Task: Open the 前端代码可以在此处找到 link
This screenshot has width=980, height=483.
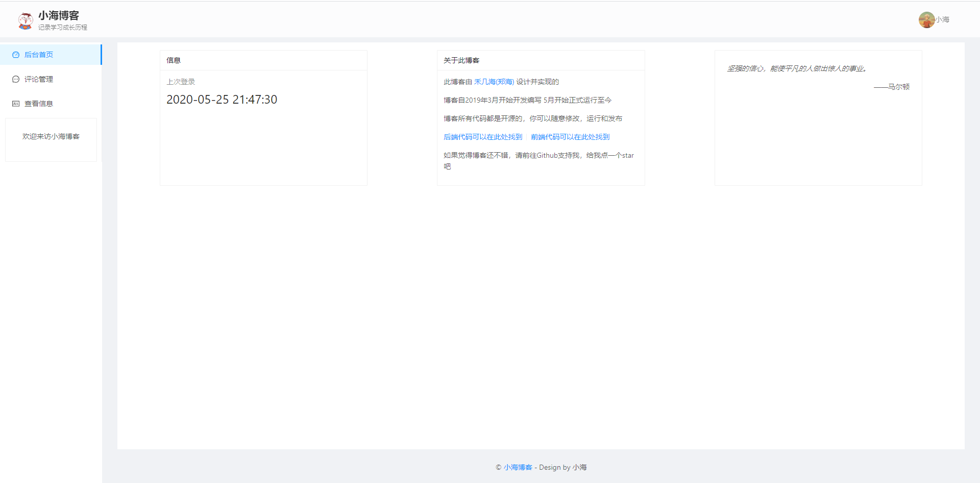Action: click(x=570, y=137)
